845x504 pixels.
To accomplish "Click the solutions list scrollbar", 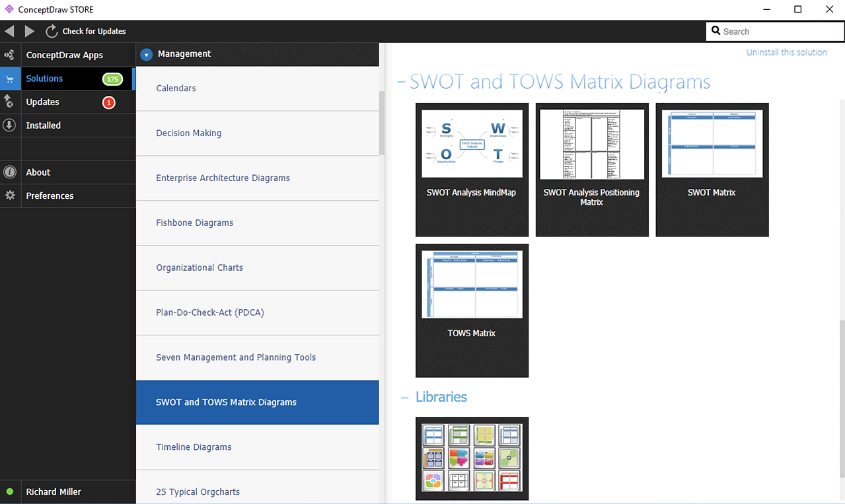I will tap(382, 122).
